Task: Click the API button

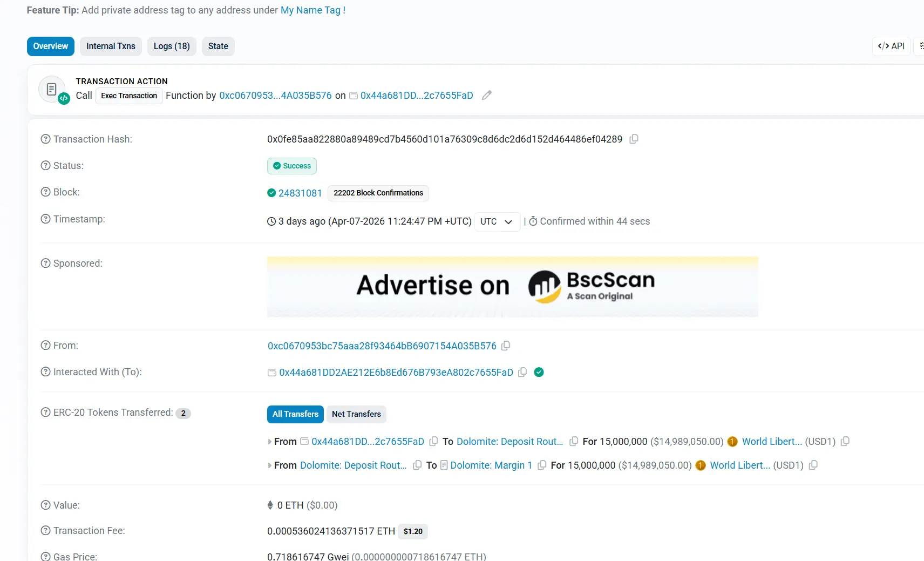Action: point(891,46)
